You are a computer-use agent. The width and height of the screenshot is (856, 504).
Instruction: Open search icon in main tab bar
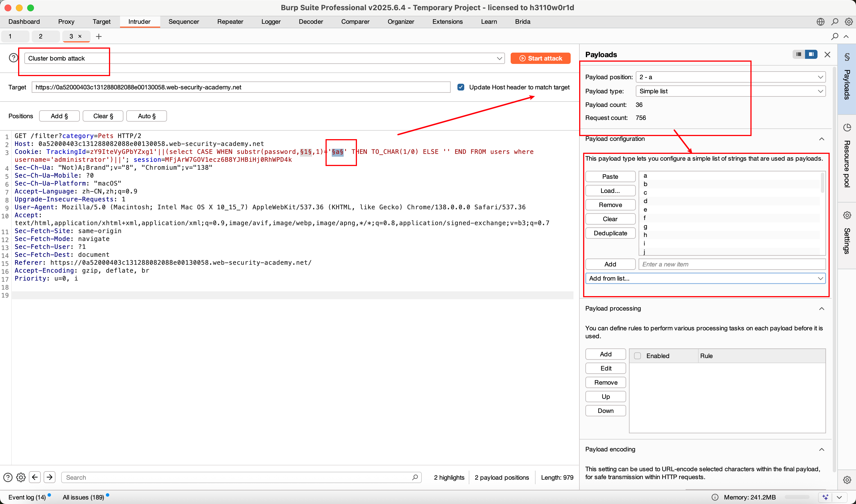pos(834,22)
